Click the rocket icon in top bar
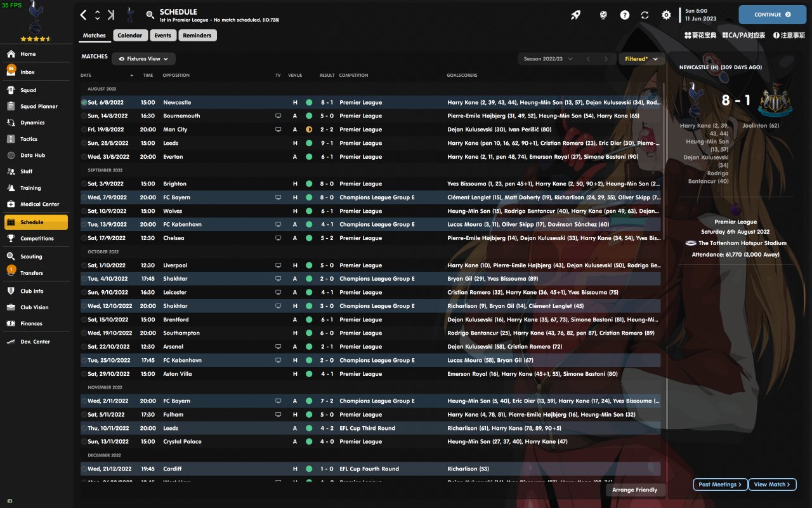This screenshot has width=812, height=508. (x=576, y=15)
